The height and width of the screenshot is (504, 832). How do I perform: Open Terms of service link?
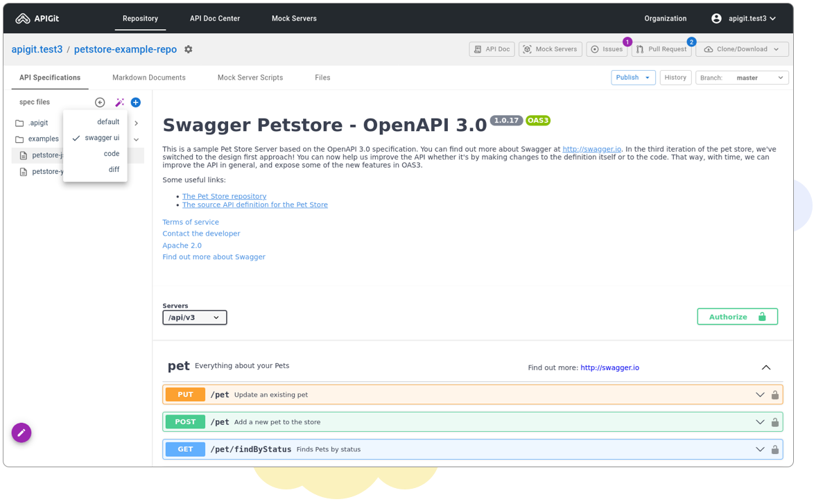coord(191,222)
